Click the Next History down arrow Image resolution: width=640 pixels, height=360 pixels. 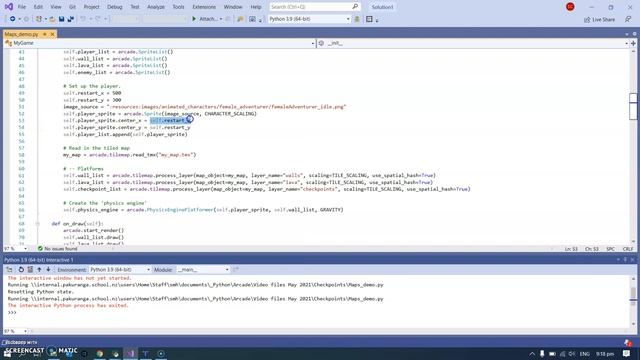[x=48, y=270]
